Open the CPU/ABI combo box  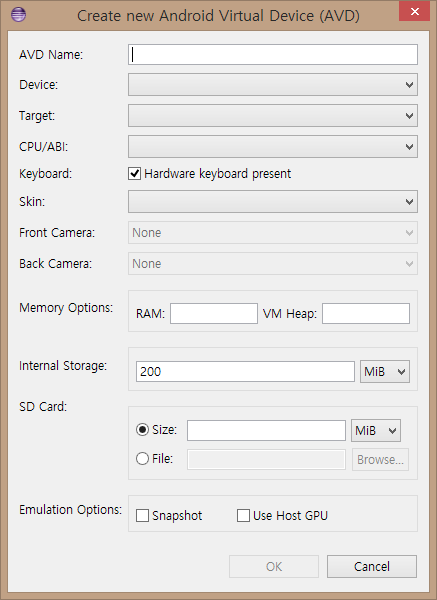272,147
